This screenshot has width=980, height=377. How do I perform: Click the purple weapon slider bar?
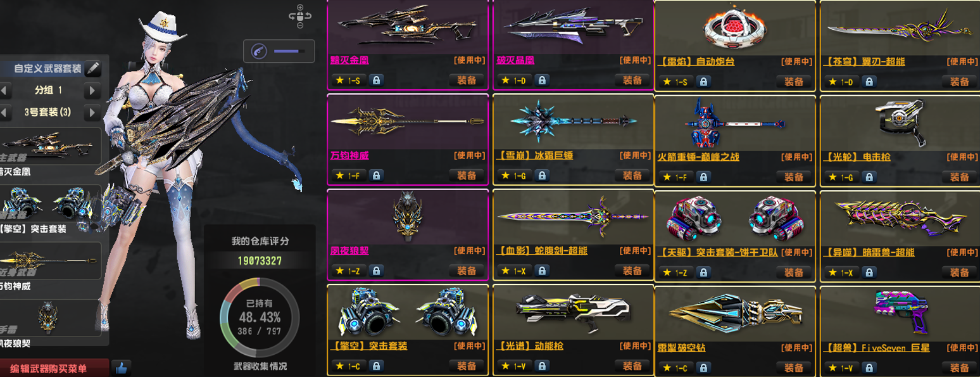coord(289,51)
